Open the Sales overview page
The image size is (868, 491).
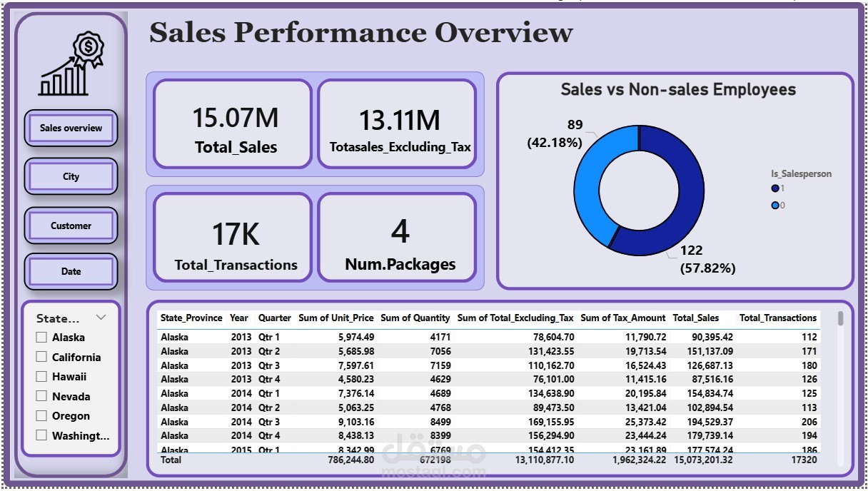[x=71, y=128]
